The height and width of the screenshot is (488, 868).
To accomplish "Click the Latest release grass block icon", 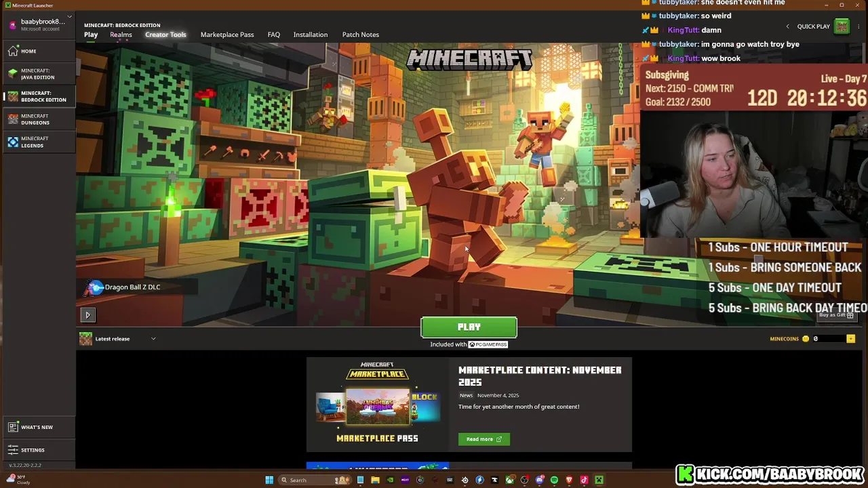I will pos(85,339).
